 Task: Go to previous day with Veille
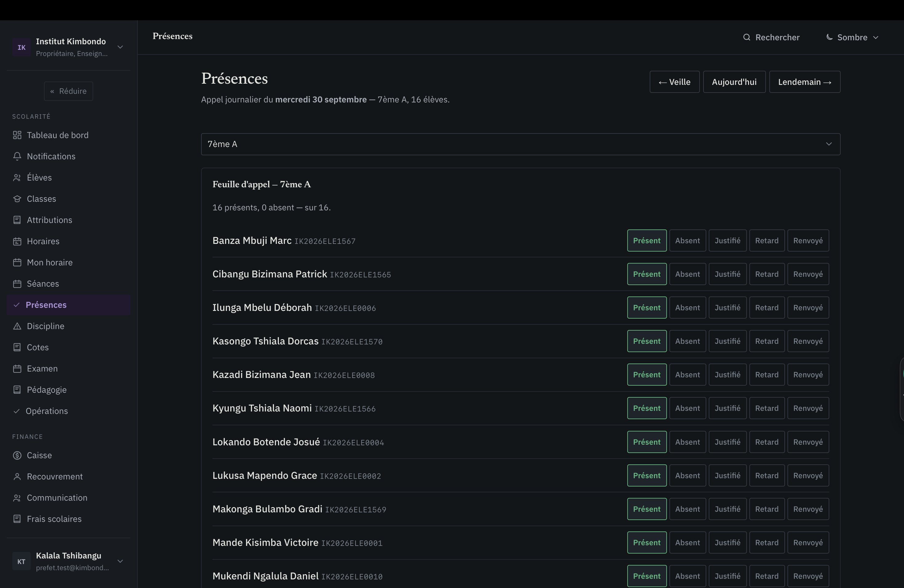click(674, 82)
